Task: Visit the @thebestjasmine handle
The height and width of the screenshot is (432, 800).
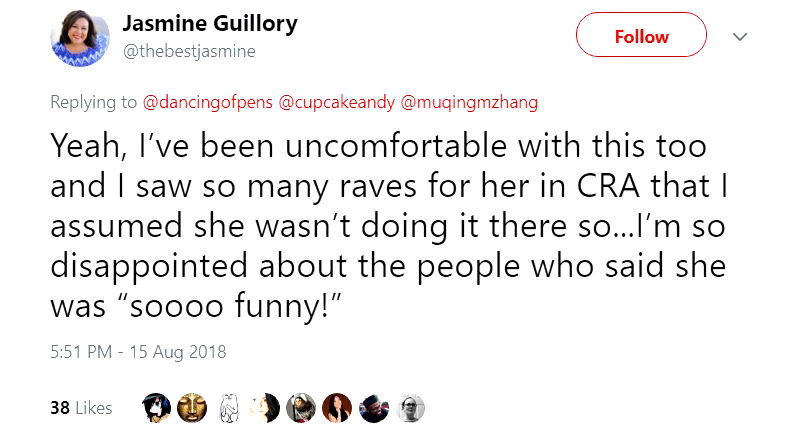Action: (x=188, y=51)
